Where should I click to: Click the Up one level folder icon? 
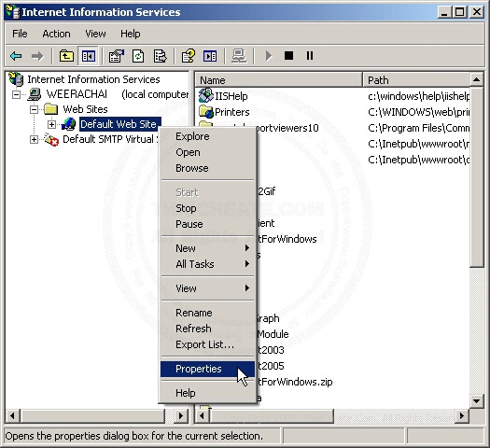pos(66,56)
